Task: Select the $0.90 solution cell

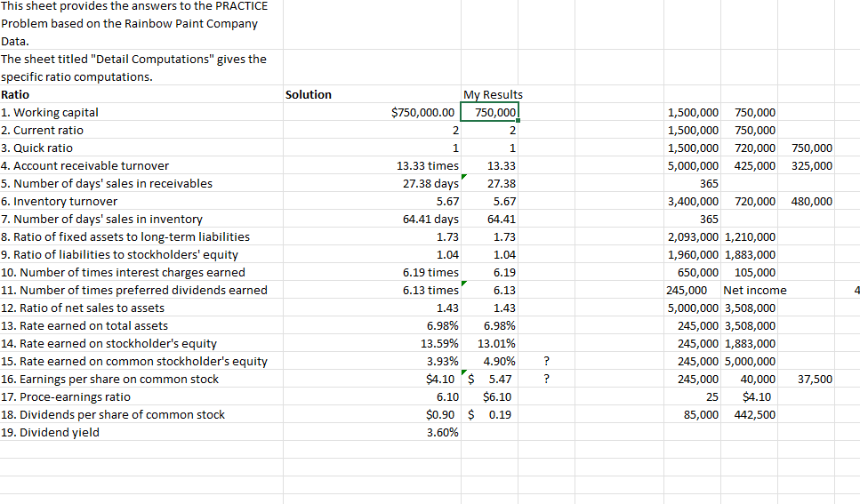Action: point(372,414)
